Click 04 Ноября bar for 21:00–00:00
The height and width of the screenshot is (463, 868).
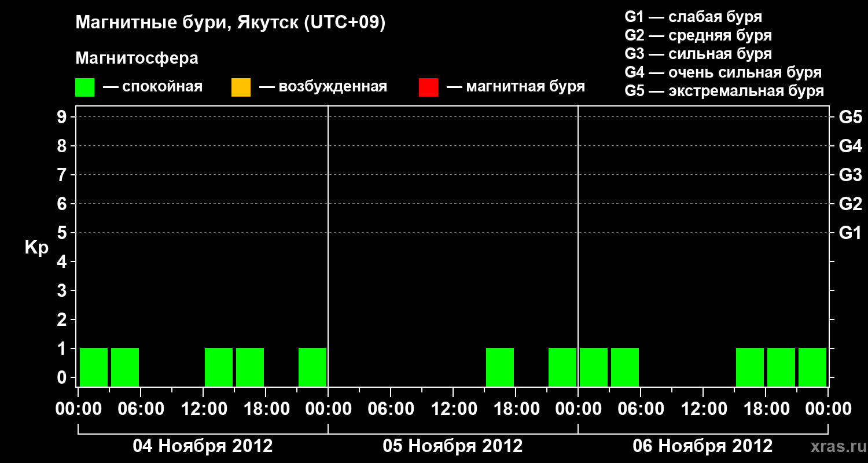pos(312,367)
